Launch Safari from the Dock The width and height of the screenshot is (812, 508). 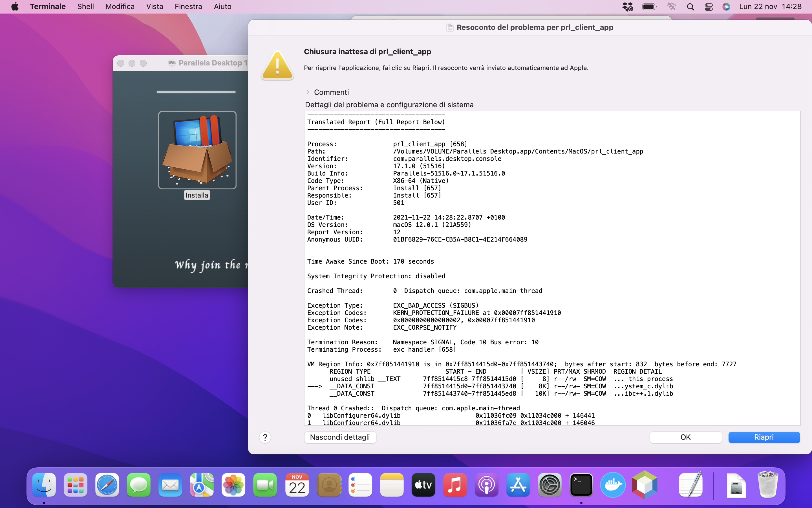click(107, 485)
